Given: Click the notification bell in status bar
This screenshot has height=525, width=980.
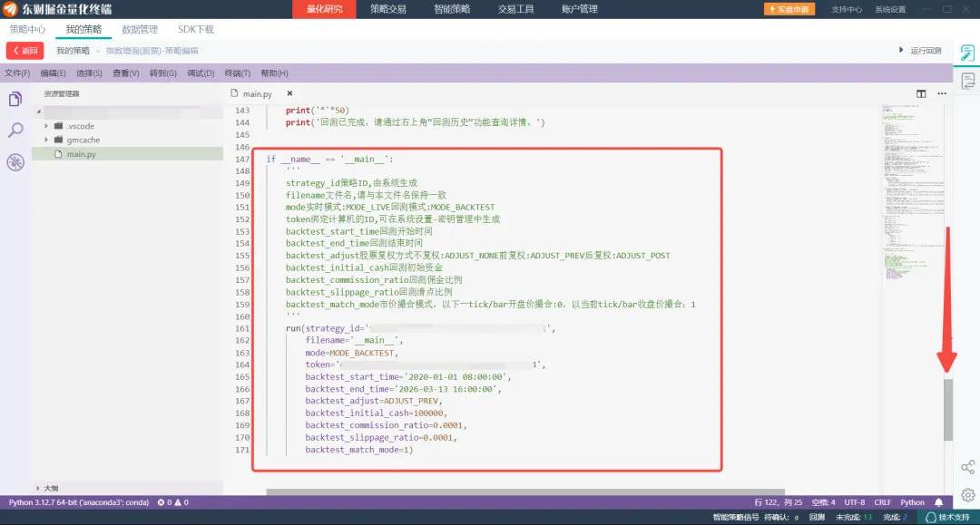Looking at the screenshot, I should 939,502.
